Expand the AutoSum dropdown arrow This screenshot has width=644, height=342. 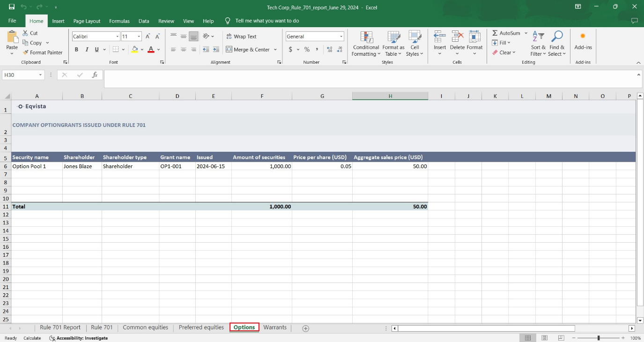point(526,33)
